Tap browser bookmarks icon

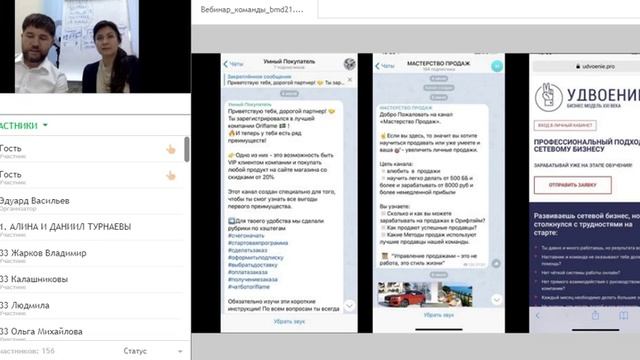tap(623, 316)
